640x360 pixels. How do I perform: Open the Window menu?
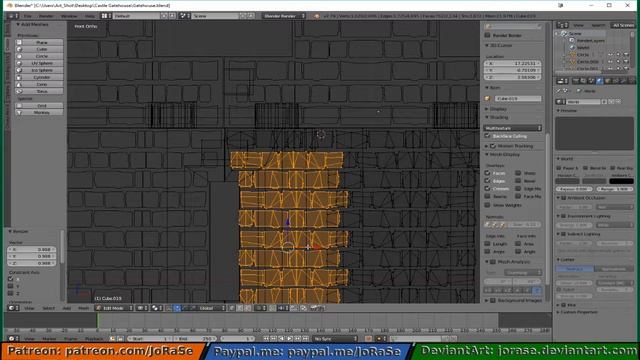[69, 16]
